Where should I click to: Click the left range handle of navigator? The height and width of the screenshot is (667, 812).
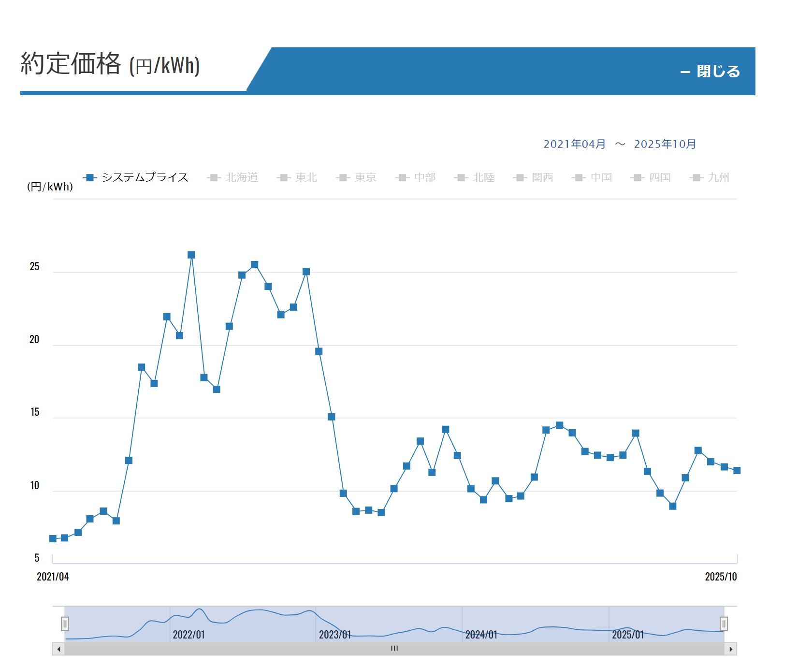pyautogui.click(x=65, y=624)
